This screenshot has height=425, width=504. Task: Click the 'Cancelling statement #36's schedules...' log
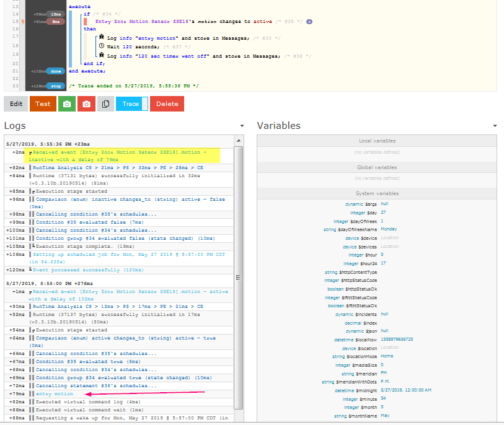[96, 386]
